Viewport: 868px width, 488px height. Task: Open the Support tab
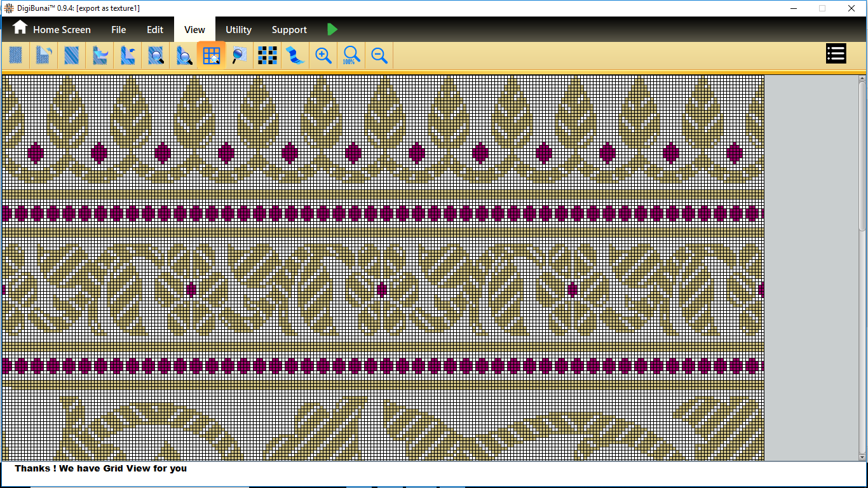[x=289, y=30]
